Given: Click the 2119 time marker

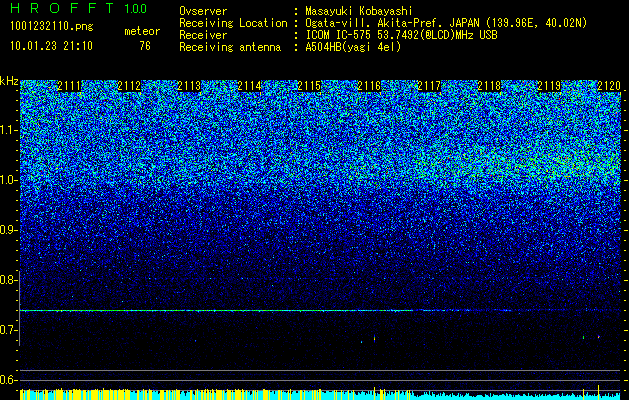Looking at the screenshot, I should pyautogui.click(x=549, y=86).
